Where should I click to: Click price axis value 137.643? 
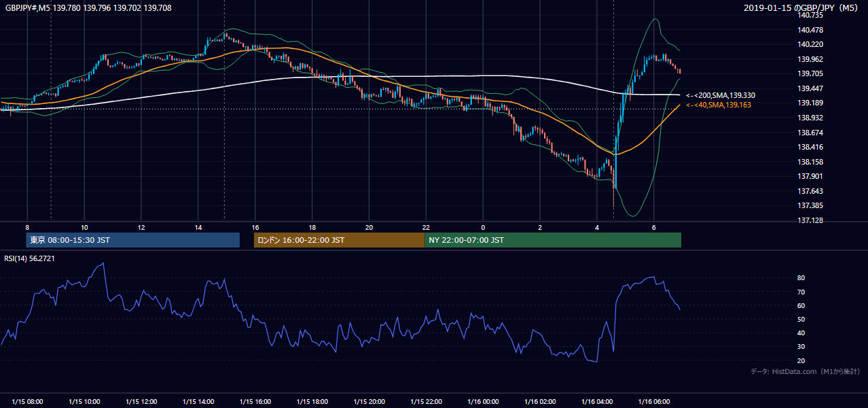tap(811, 191)
